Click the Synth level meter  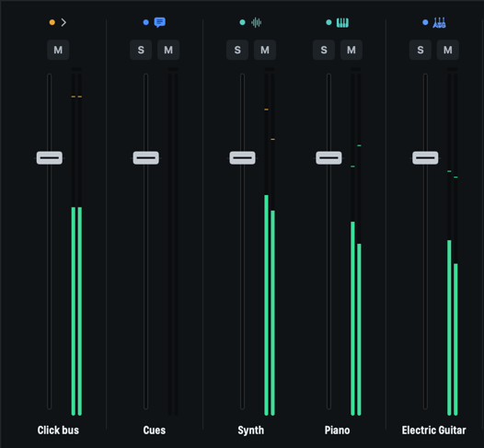click(x=270, y=242)
